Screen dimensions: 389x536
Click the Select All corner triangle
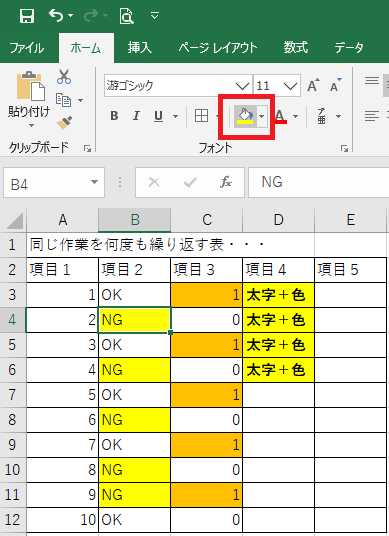point(14,220)
